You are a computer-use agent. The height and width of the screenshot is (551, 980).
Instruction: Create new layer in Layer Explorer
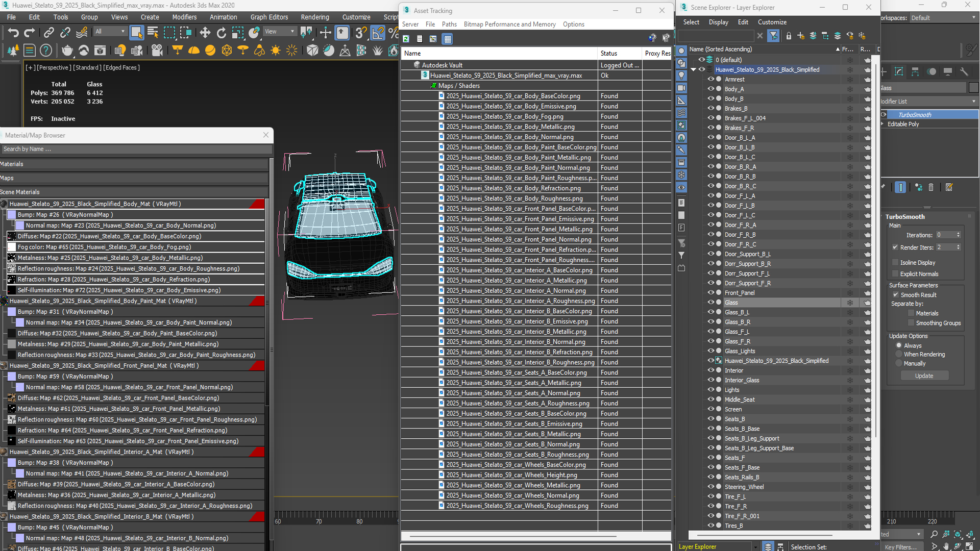tap(801, 36)
